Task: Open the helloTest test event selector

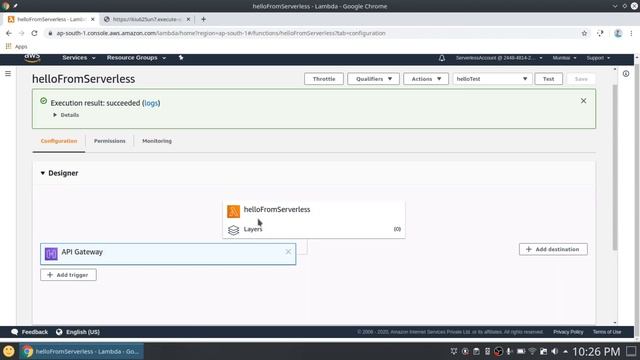Action: (x=492, y=79)
